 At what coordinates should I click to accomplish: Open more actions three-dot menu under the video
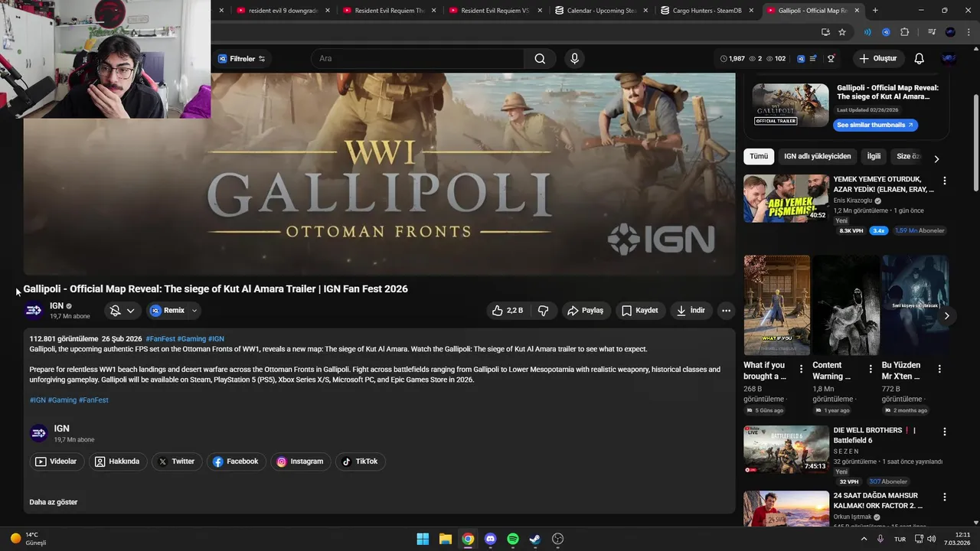click(726, 311)
